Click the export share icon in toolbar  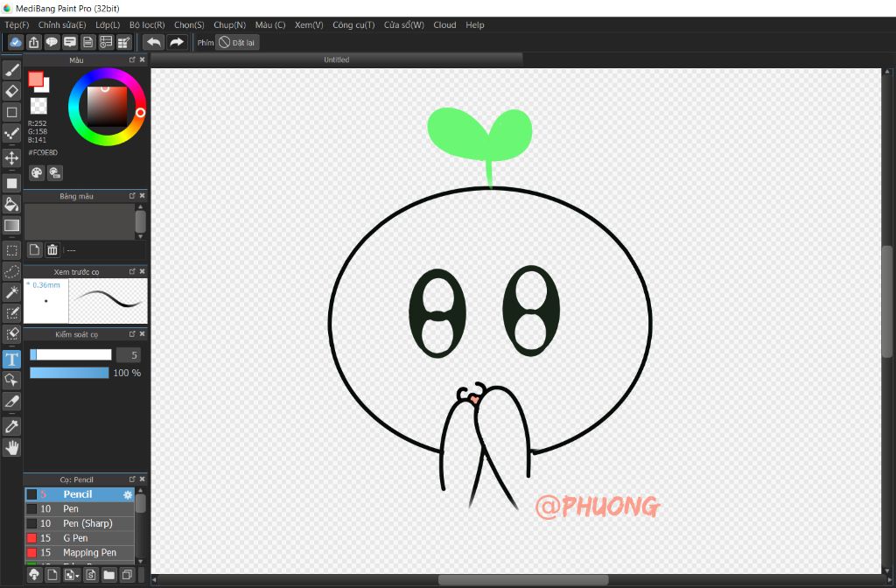tap(34, 42)
